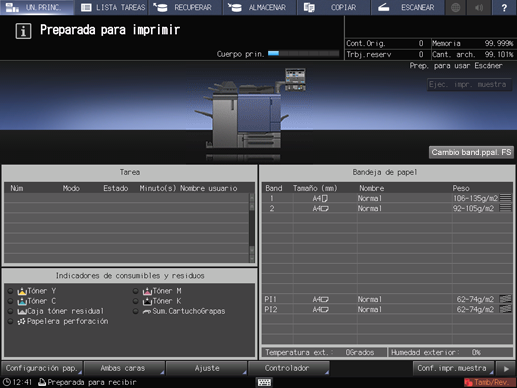
Task: Click the Papelera perforación indicator light
Action: (x=10, y=321)
